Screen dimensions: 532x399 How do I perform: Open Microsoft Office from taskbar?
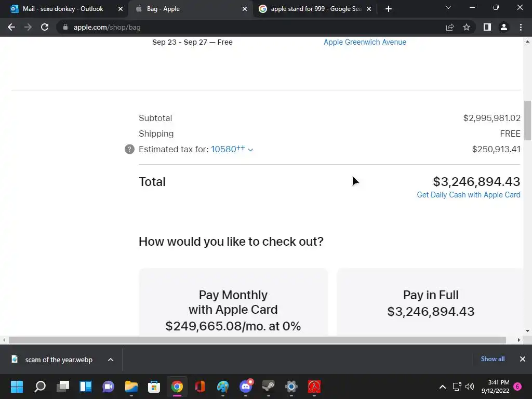click(200, 387)
